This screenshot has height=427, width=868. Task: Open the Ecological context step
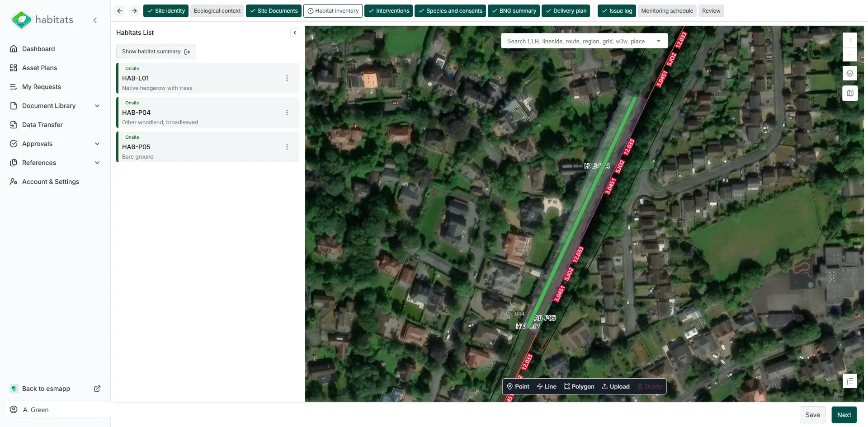coord(217,11)
